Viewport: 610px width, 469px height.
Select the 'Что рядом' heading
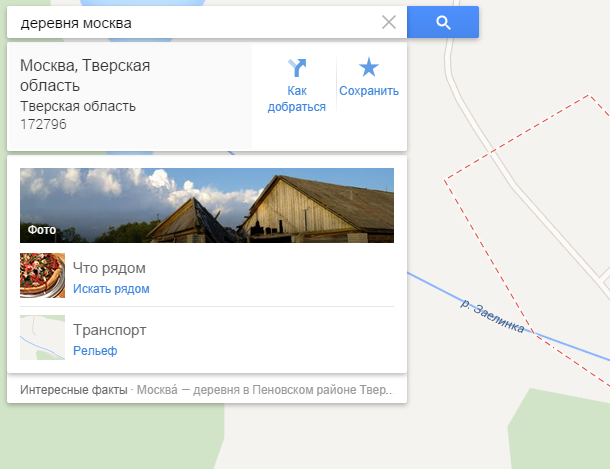[x=109, y=268]
